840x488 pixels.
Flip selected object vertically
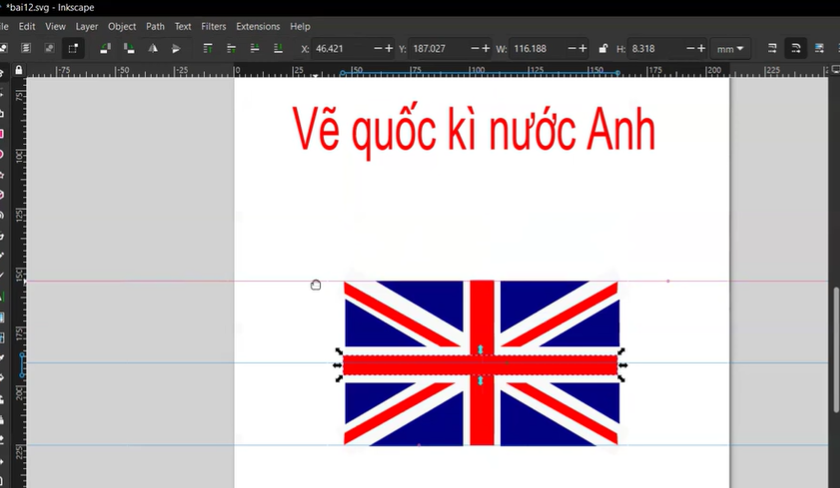[177, 48]
